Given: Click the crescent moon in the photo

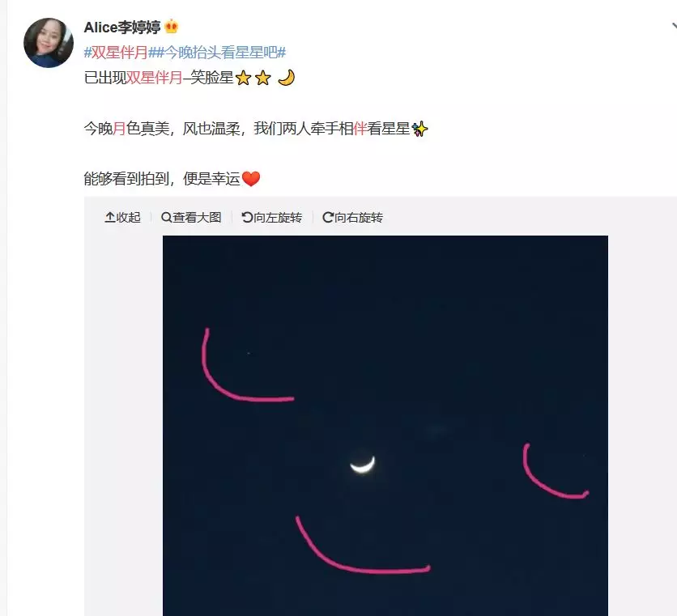Looking at the screenshot, I should 363,465.
